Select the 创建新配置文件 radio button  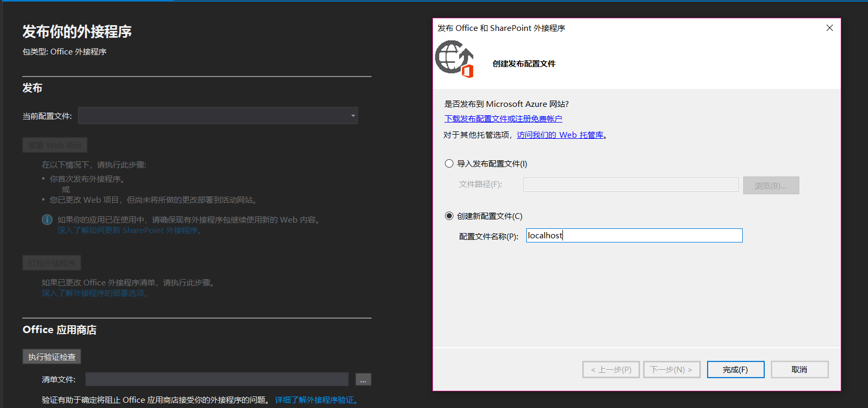click(449, 216)
